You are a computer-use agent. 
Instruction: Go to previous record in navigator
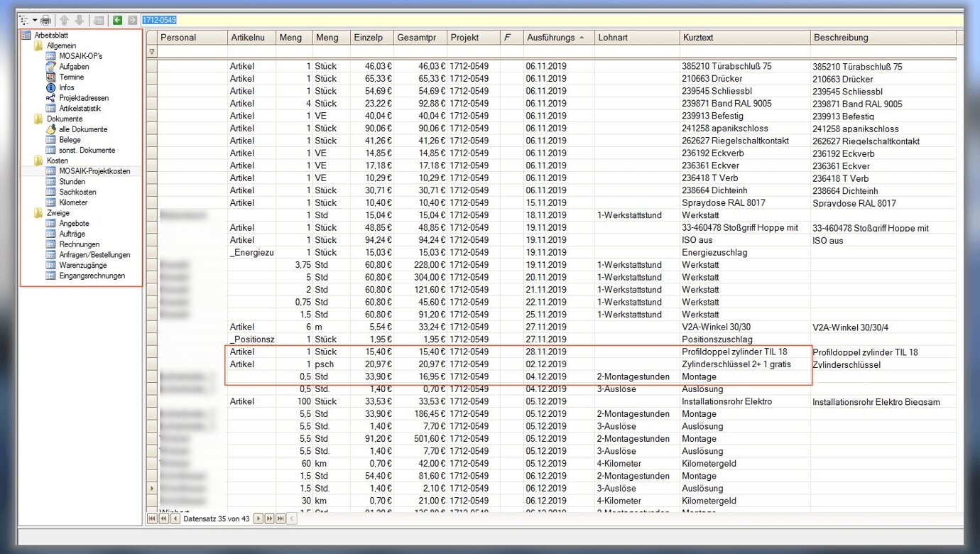click(175, 519)
